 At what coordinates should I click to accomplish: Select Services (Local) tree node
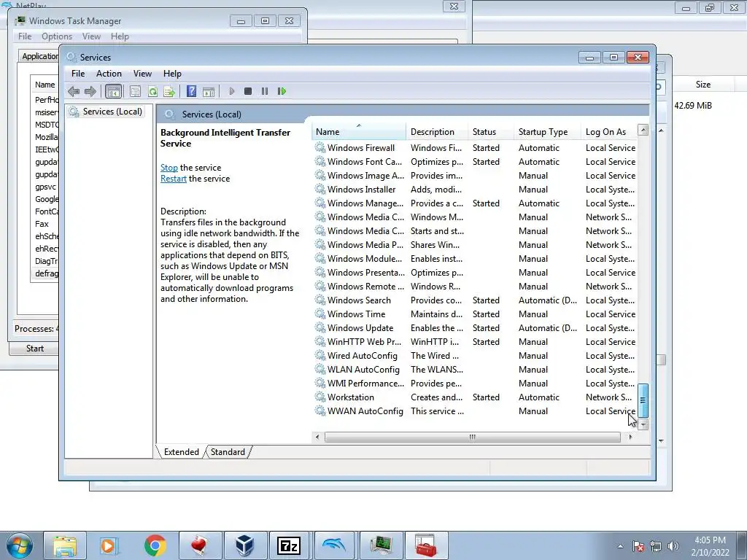(106, 112)
